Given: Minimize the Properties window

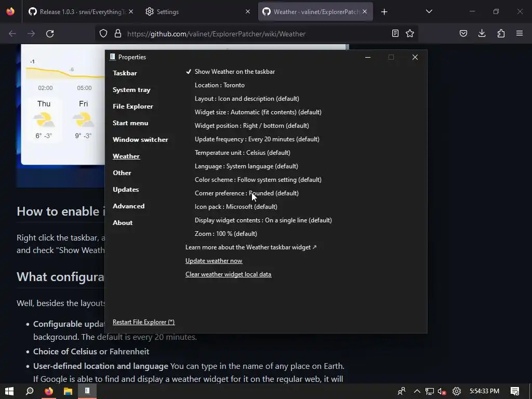Looking at the screenshot, I should tap(367, 57).
